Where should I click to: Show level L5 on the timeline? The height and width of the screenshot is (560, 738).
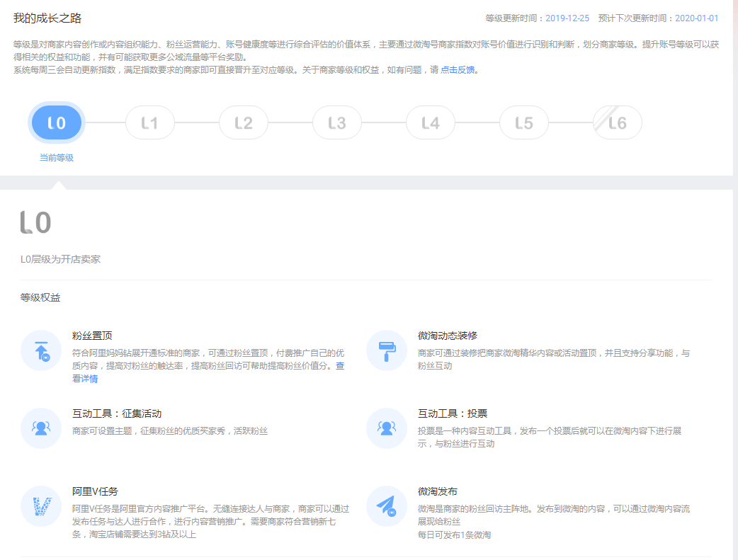pyautogui.click(x=524, y=123)
